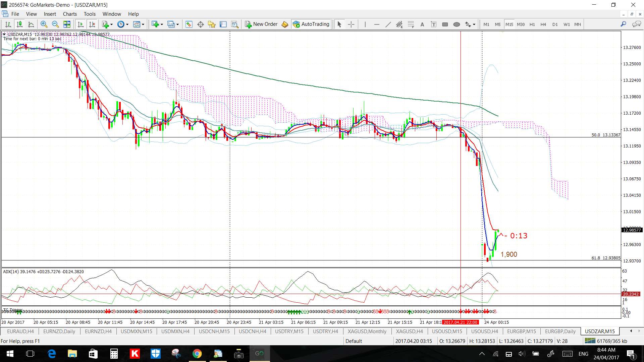Open the Charts menu
This screenshot has width=644, height=362.
click(70, 14)
